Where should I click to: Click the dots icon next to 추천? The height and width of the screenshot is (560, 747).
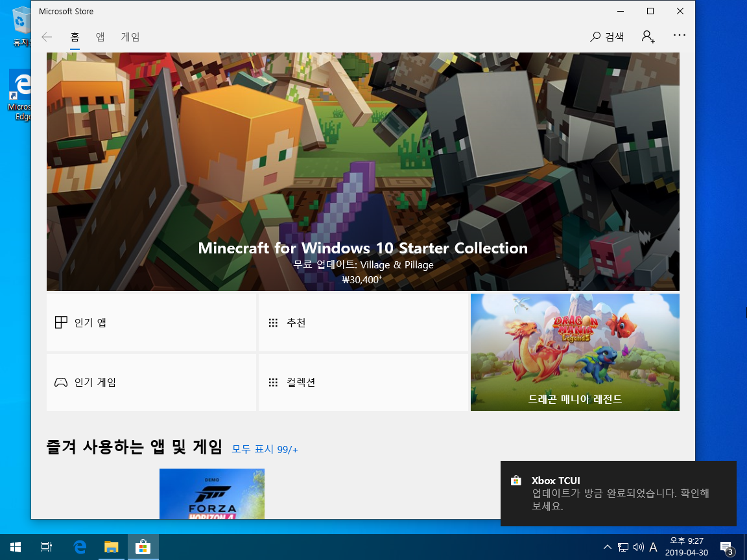(273, 323)
